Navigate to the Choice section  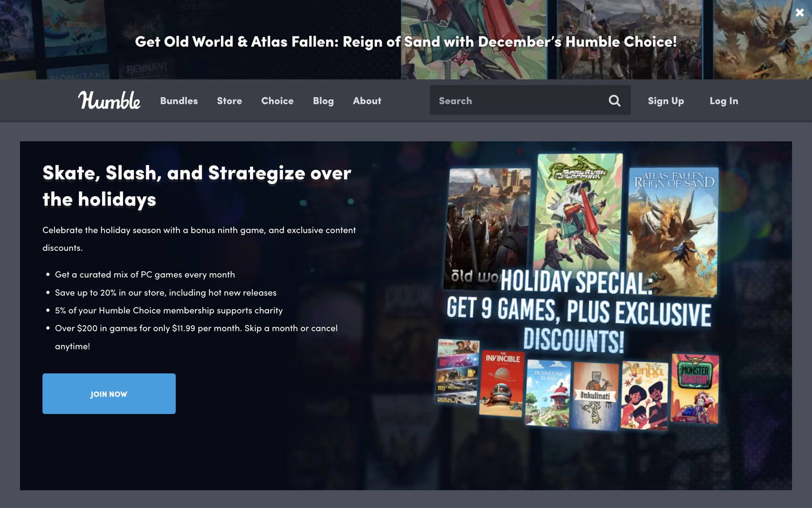(x=277, y=100)
